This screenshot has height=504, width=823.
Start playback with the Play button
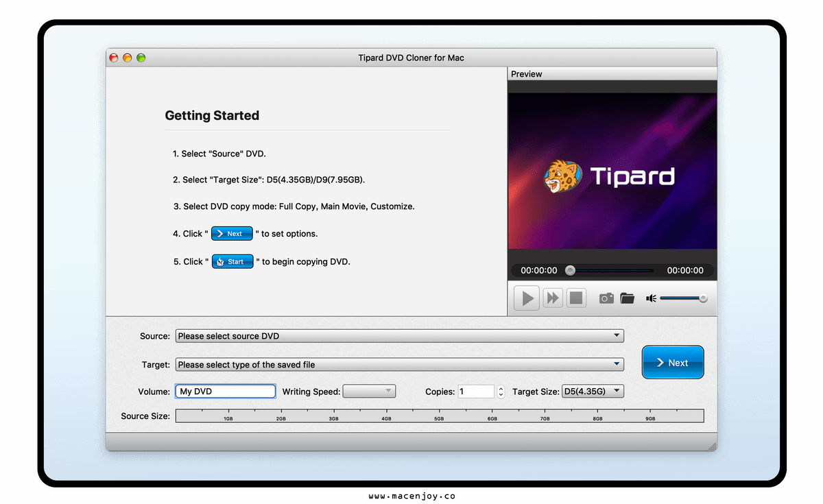527,298
